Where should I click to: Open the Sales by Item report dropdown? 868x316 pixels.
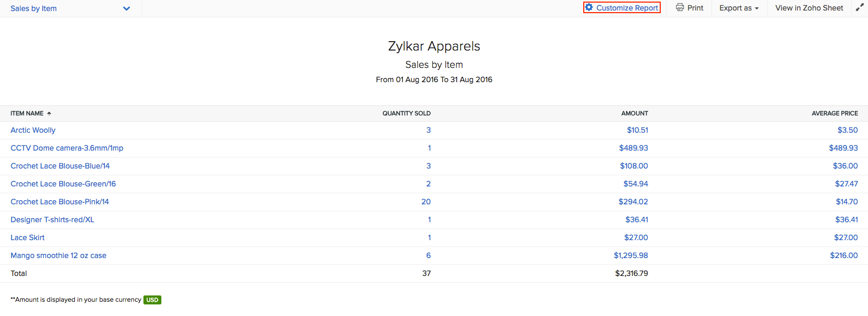point(127,8)
